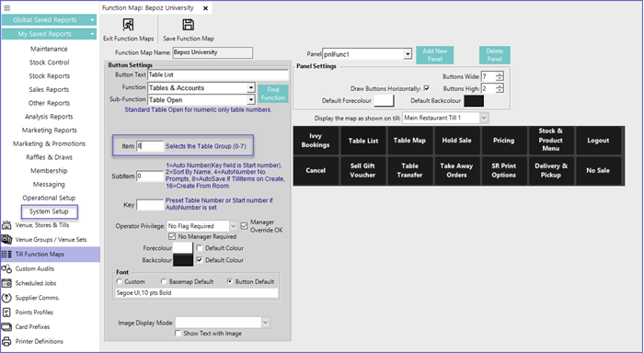
Task: Select the Custom font radio button
Action: (120, 281)
